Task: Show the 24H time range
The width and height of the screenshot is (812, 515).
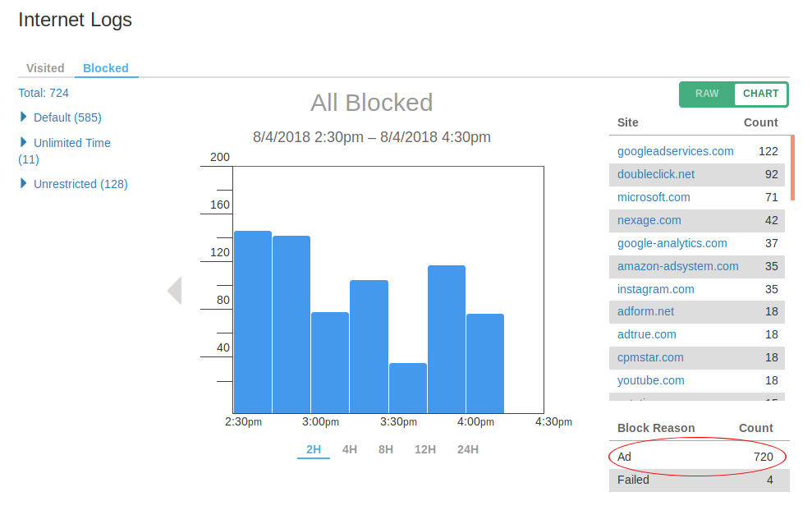Action: pyautogui.click(x=468, y=449)
